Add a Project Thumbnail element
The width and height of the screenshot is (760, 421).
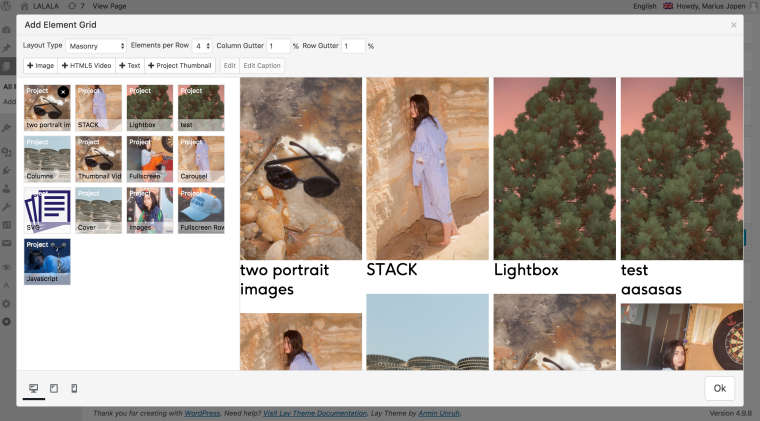coord(180,66)
